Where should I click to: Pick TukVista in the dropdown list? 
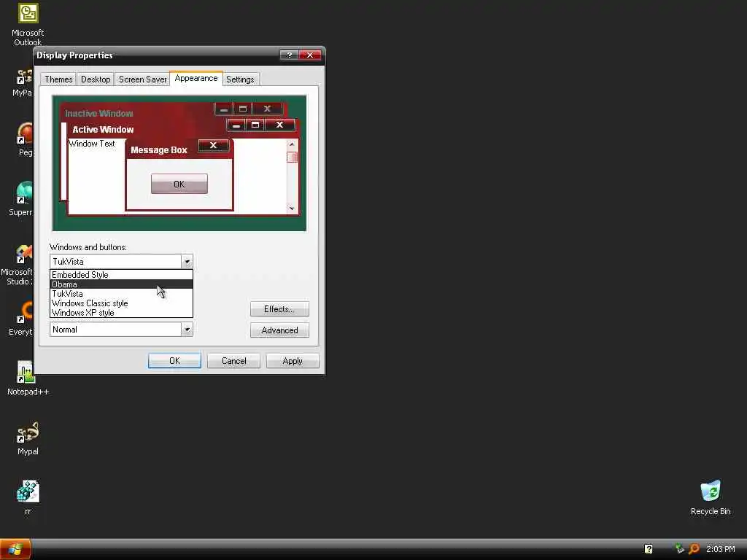122,294
